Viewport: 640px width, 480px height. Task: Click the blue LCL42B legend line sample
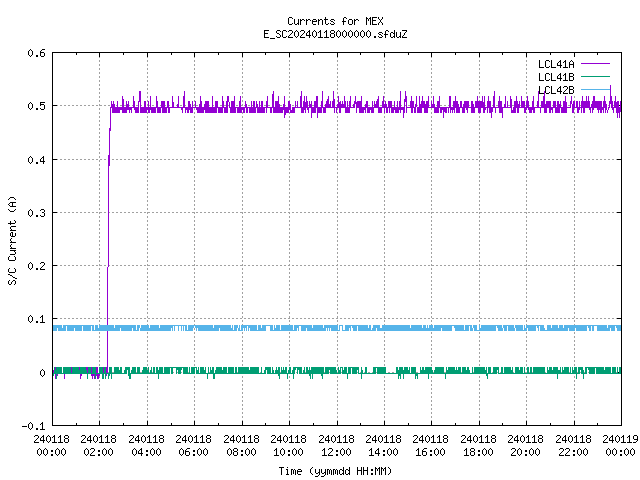(x=595, y=89)
